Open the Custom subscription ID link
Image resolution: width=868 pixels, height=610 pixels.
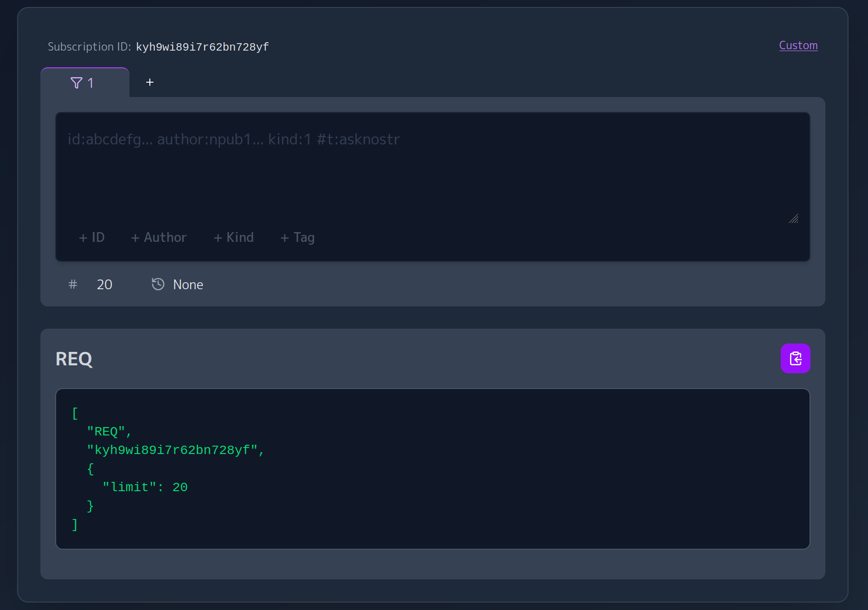798,45
